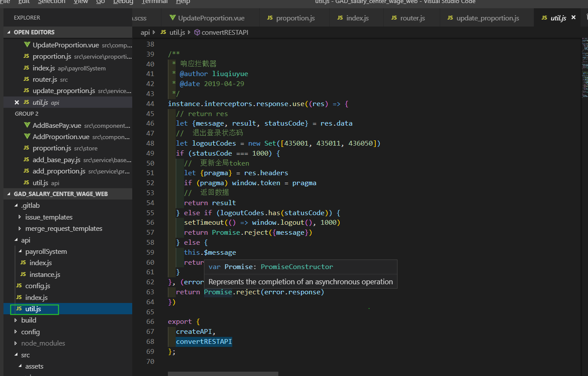Click the X beside util.js in Open Editors

click(x=17, y=103)
